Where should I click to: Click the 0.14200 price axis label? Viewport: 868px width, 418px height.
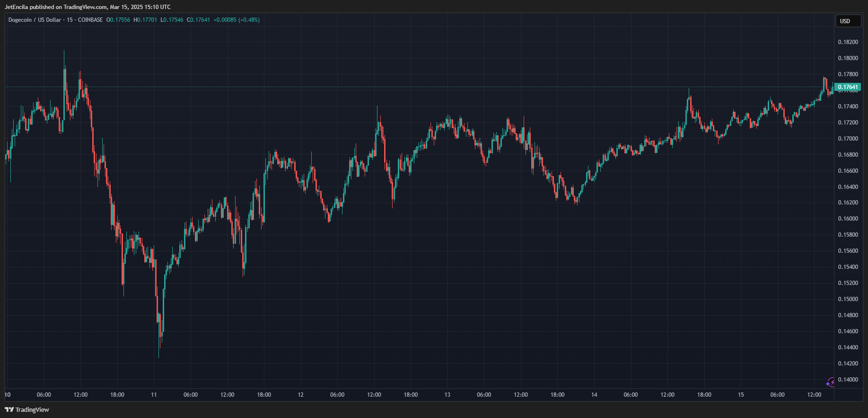point(848,364)
